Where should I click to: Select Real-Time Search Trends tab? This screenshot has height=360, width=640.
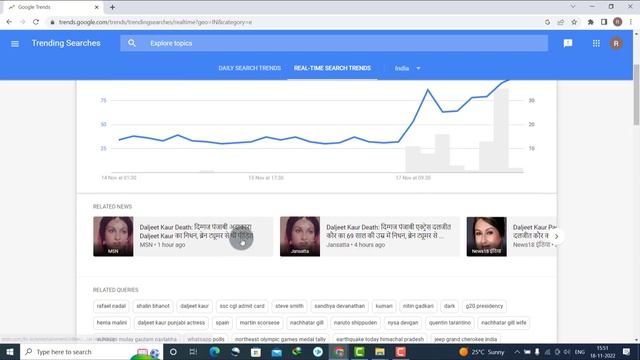pos(332,68)
